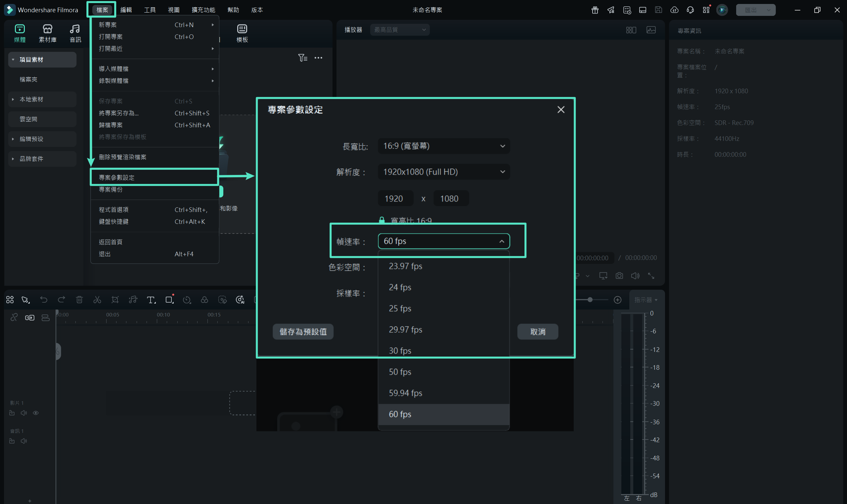Open the aspect ratio 16:9 dropdown
Image resolution: width=847 pixels, height=504 pixels.
(x=443, y=146)
